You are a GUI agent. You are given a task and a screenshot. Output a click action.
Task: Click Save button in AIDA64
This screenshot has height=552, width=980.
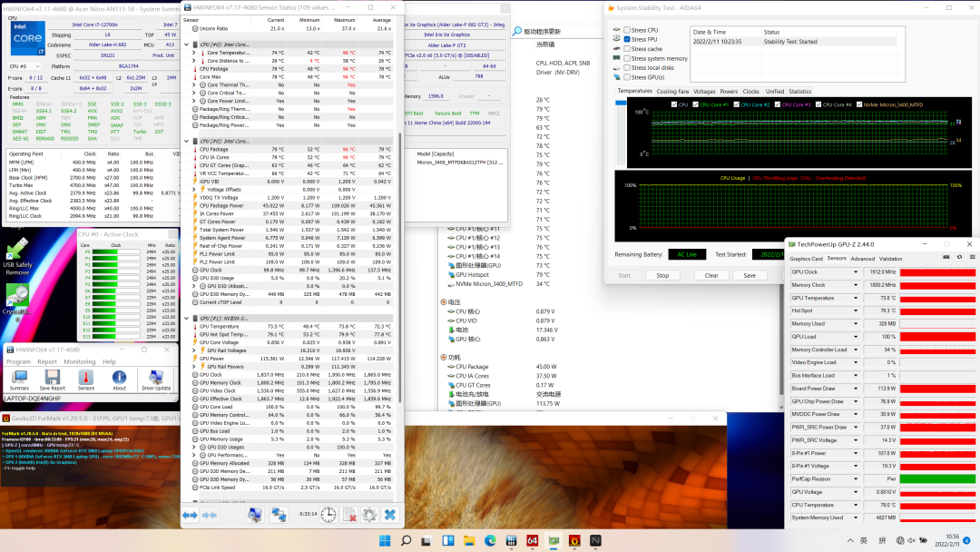[x=750, y=276]
